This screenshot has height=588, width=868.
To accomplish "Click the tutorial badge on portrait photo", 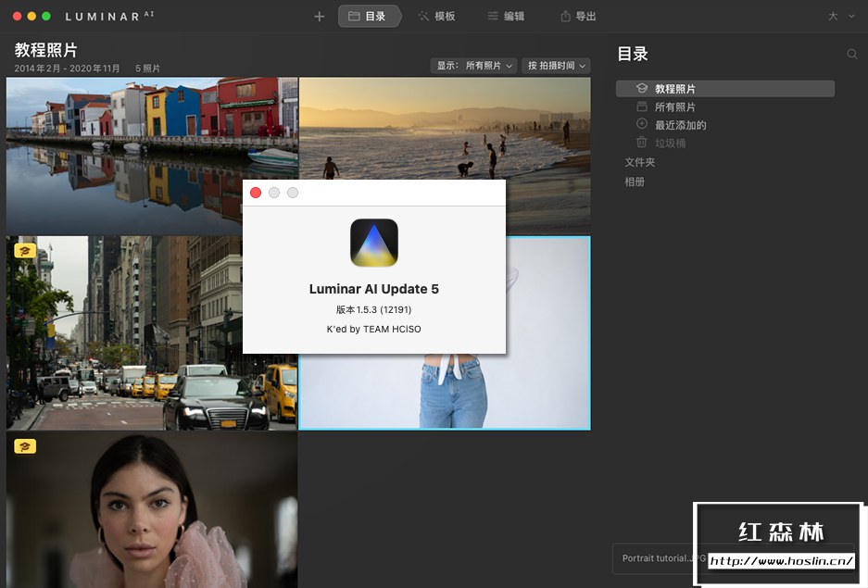I will (25, 446).
